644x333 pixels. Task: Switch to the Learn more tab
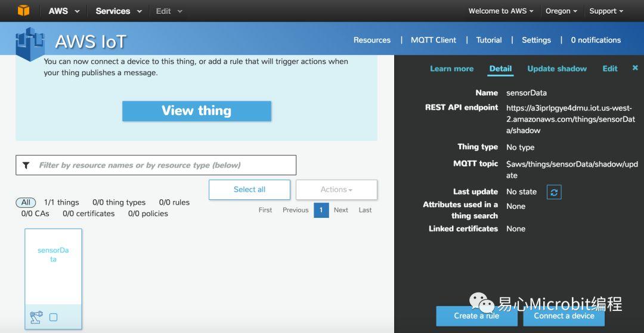click(x=451, y=69)
